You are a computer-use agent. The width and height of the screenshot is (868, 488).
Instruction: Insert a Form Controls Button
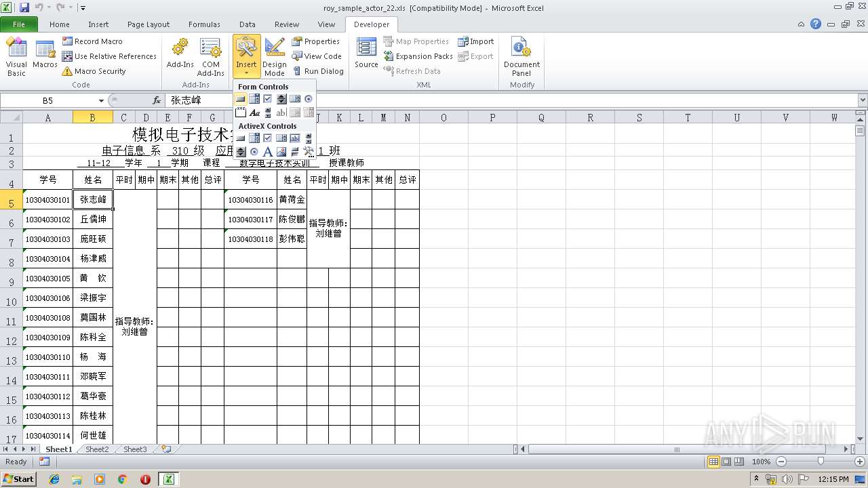point(241,99)
